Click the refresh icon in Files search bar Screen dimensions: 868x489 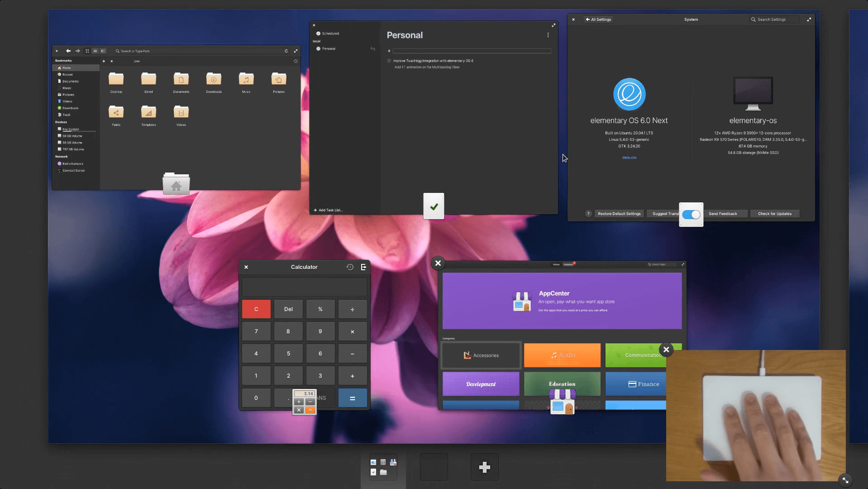[286, 51]
